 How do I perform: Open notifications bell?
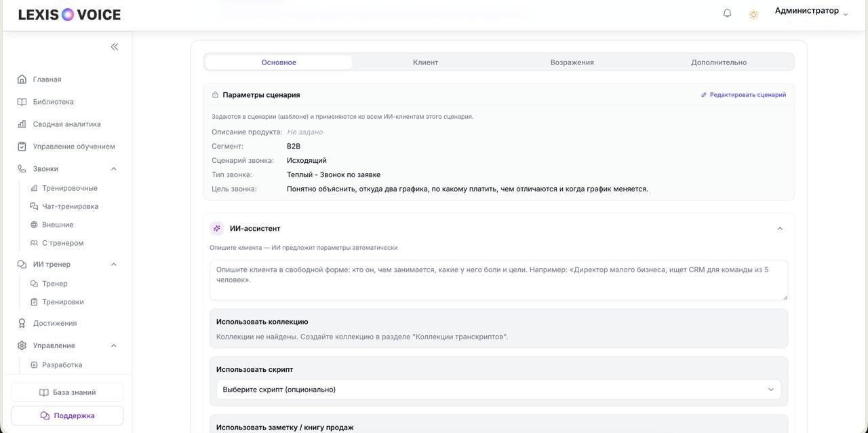point(727,13)
